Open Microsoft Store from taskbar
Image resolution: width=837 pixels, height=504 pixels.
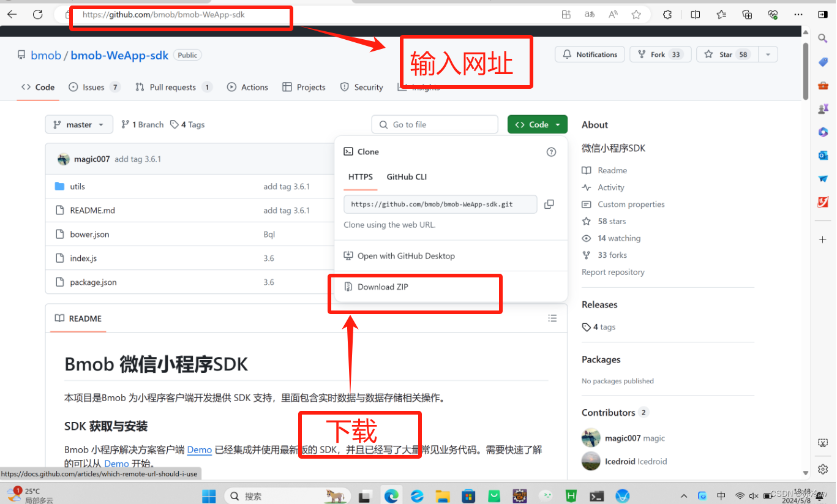pyautogui.click(x=468, y=495)
